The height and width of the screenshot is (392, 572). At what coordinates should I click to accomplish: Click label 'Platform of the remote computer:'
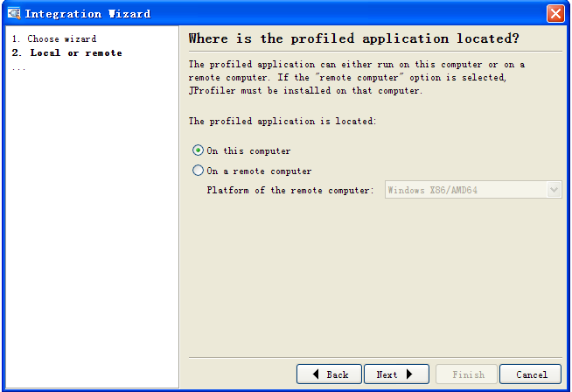click(290, 190)
